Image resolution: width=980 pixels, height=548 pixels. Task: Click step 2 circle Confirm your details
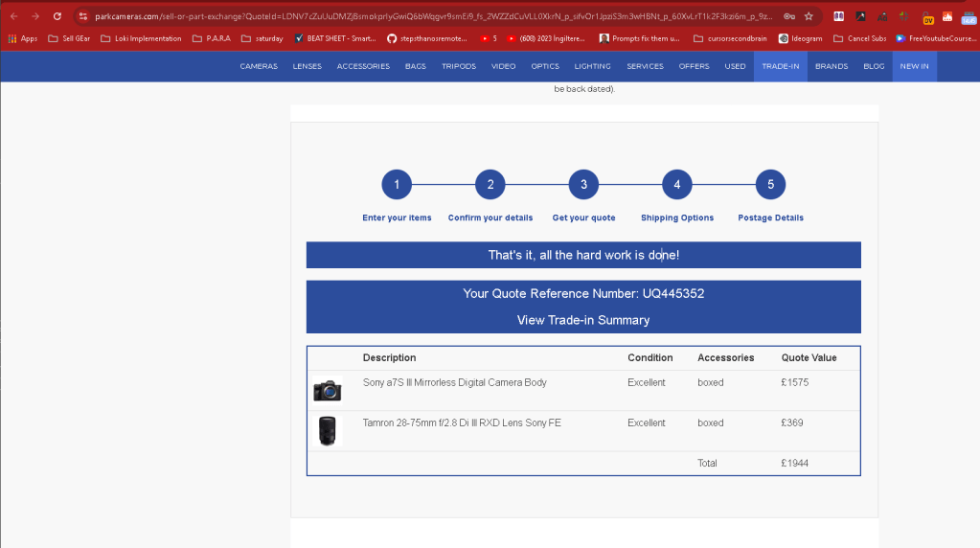tap(490, 184)
